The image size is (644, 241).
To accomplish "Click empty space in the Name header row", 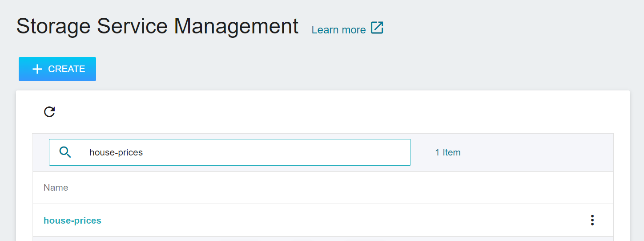I will tap(338, 188).
